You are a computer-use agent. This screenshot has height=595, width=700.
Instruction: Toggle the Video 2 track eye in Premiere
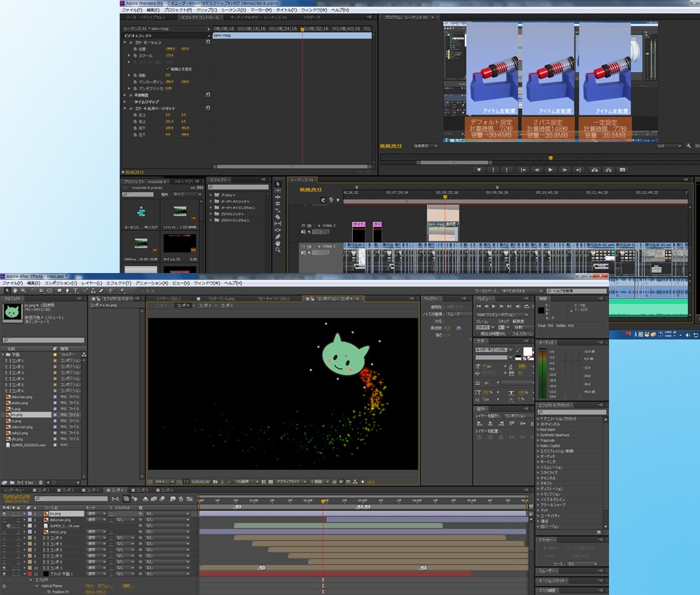[303, 225]
